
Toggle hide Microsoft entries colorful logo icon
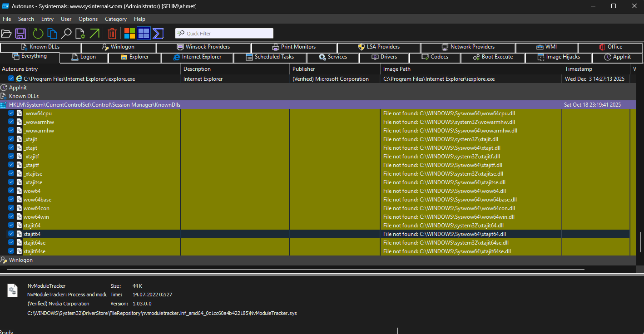pyautogui.click(x=130, y=34)
